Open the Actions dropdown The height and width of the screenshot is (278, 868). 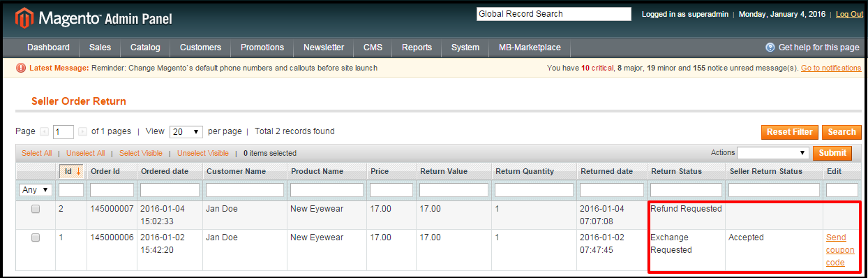772,153
